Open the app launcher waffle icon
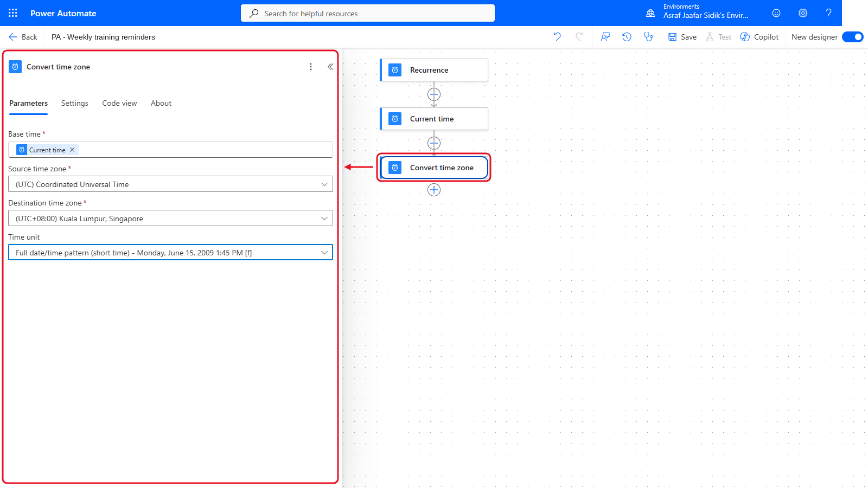Screen dimensions: 868x488 coord(13,13)
